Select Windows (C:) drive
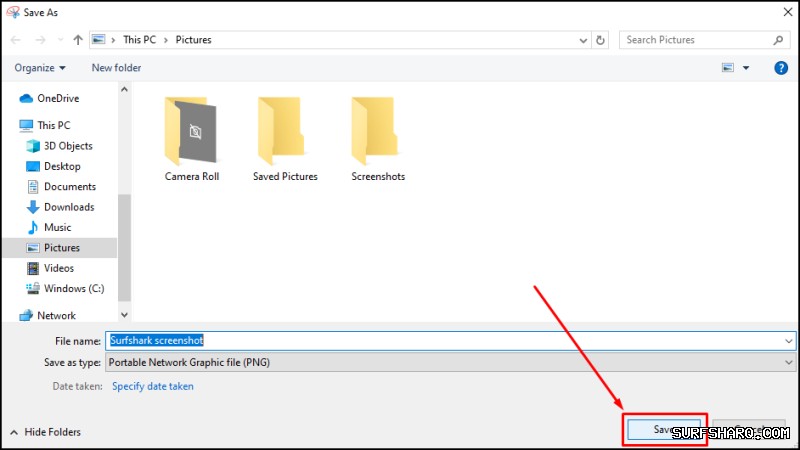 pos(73,288)
